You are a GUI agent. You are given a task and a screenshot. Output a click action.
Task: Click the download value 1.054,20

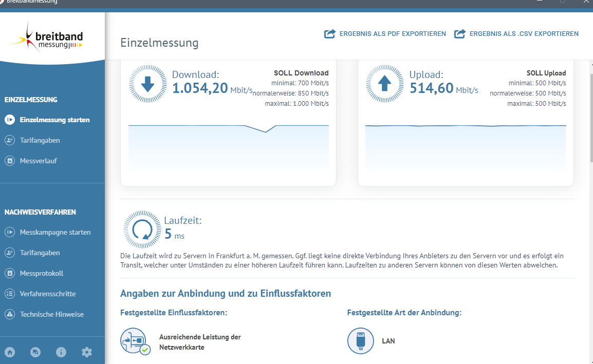(x=200, y=88)
